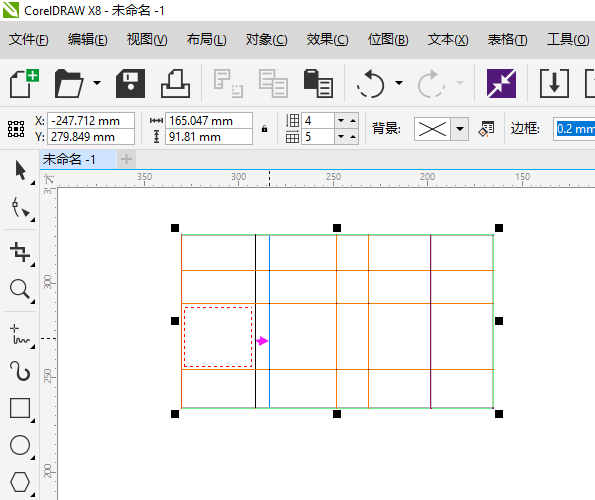Image resolution: width=595 pixels, height=500 pixels.
Task: Click the X position field
Action: pyautogui.click(x=91, y=121)
